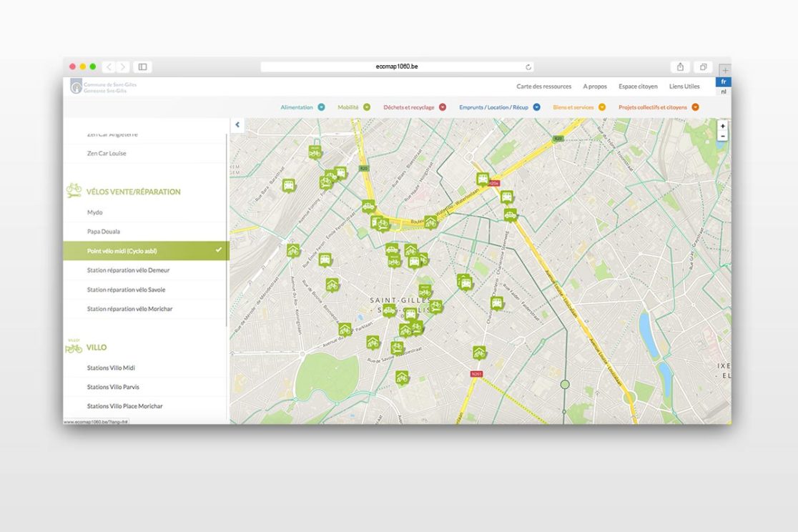Deselect checked Point vélo midi (Cyclo asbl)
This screenshot has height=532, width=798.
click(218, 250)
